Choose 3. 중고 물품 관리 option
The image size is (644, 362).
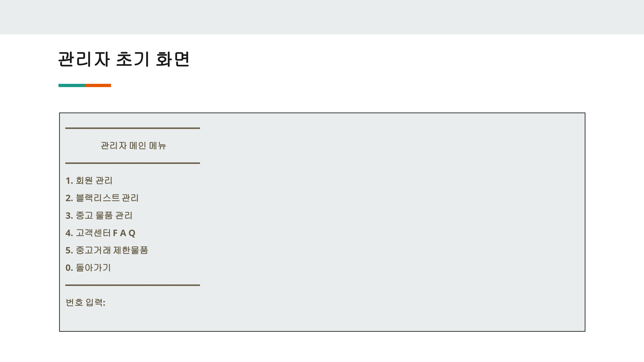click(99, 215)
